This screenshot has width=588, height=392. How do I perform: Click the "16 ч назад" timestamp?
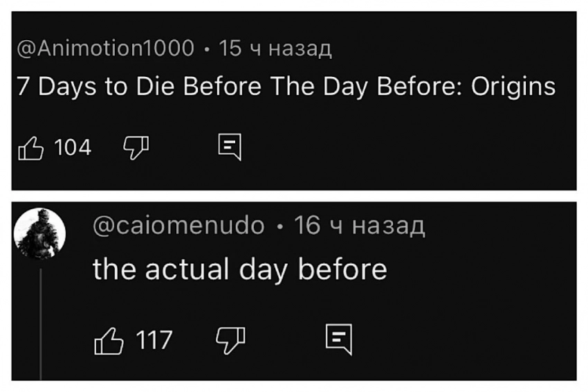[x=359, y=226]
